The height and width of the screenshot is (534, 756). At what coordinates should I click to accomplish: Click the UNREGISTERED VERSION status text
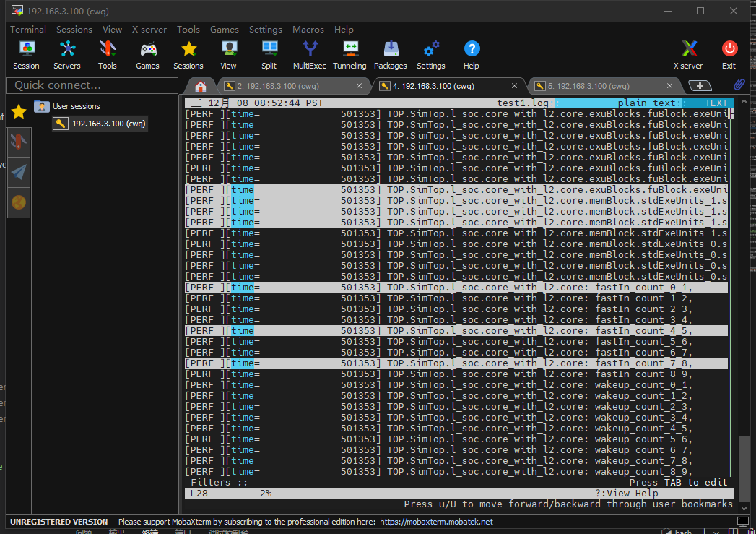pos(58,522)
